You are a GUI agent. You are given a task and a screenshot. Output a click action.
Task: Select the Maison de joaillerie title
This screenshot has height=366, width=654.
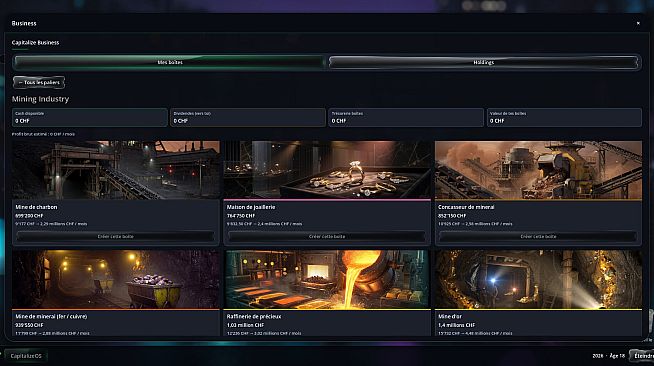[251, 207]
